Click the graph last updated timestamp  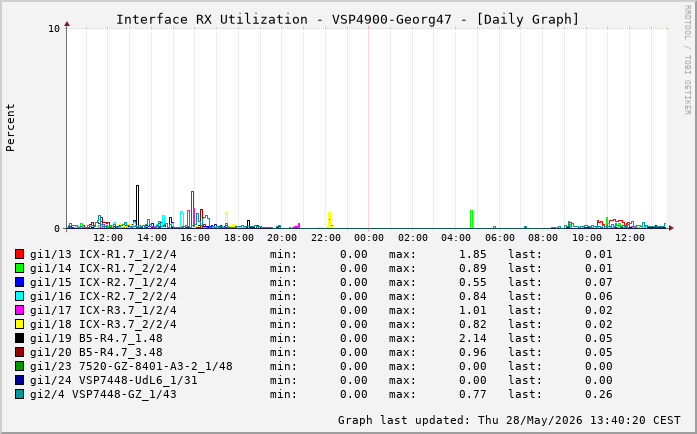pyautogui.click(x=509, y=420)
